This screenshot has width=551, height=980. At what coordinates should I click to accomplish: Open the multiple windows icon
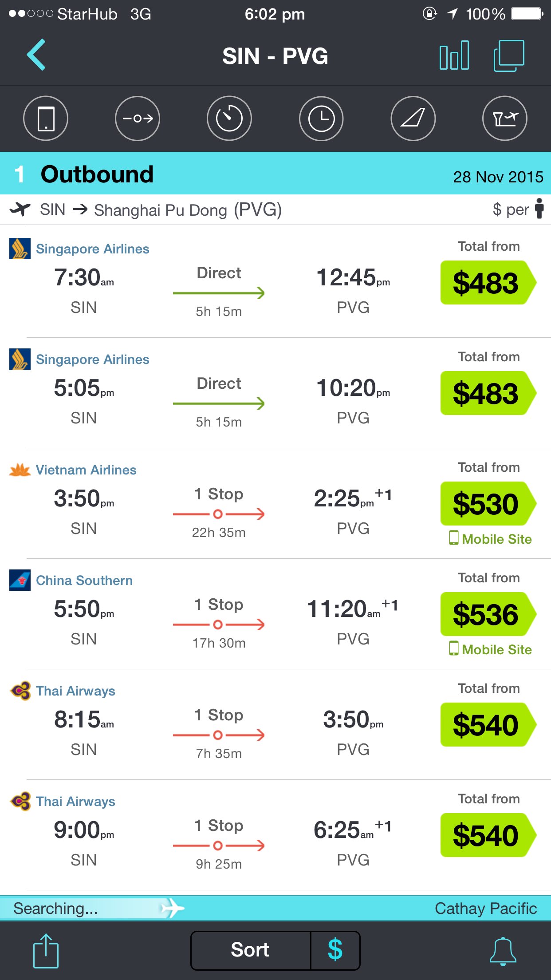point(509,55)
